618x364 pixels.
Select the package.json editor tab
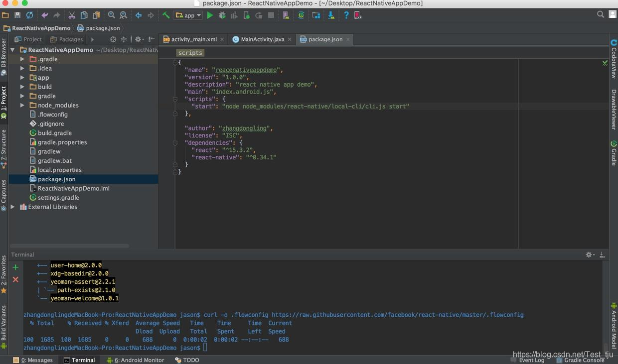click(x=325, y=39)
